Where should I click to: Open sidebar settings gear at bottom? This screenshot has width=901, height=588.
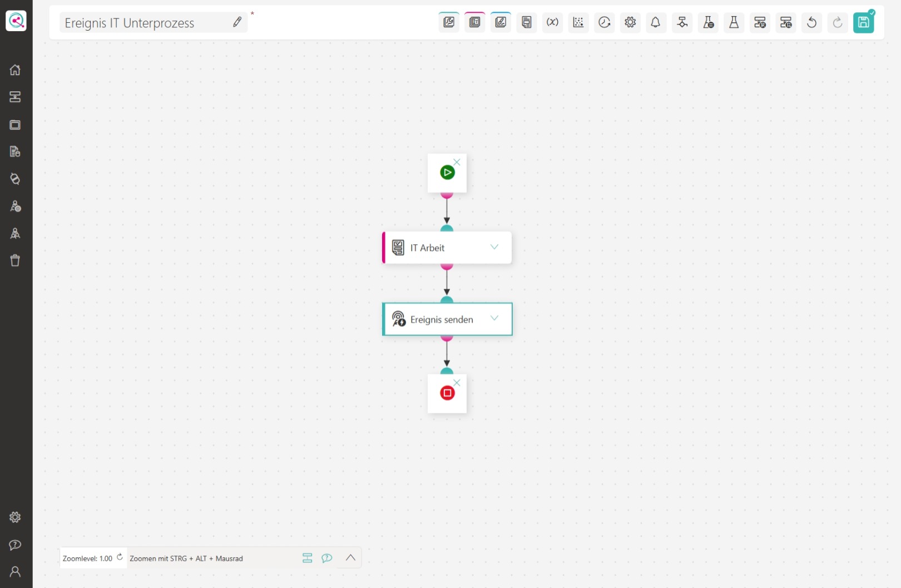click(x=15, y=517)
